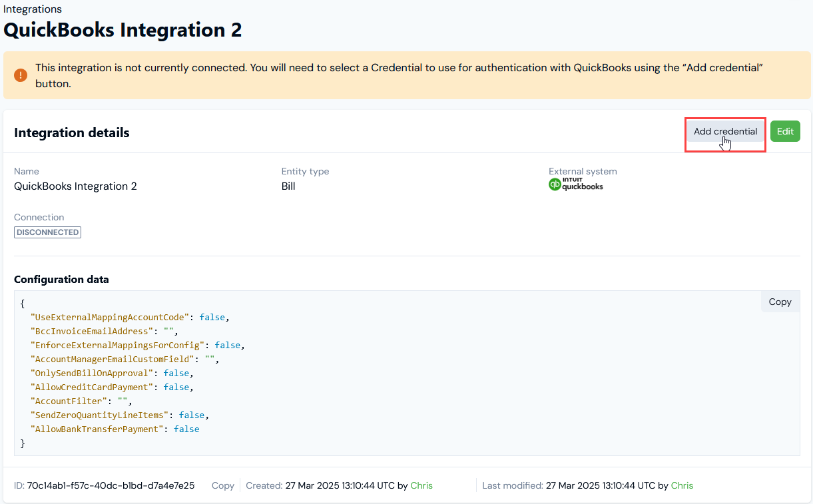
Task: Copy the configuration data JSON
Action: coord(780,302)
